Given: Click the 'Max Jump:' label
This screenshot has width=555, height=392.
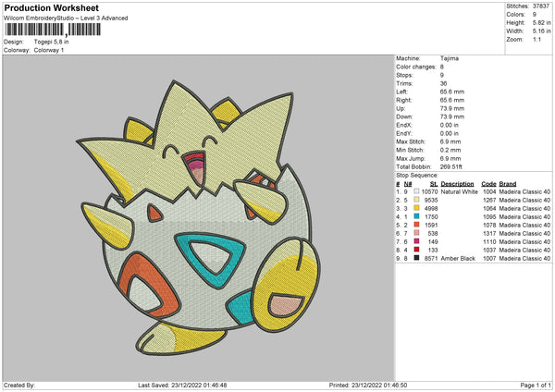Looking at the screenshot, I should click(411, 158).
